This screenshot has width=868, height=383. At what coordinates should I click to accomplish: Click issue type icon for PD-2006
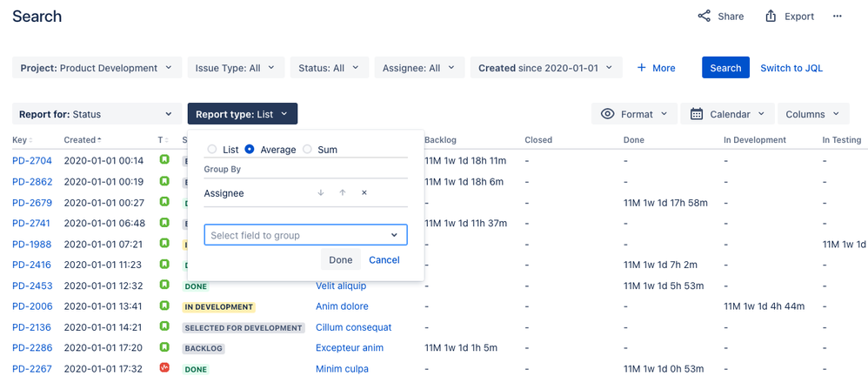164,306
